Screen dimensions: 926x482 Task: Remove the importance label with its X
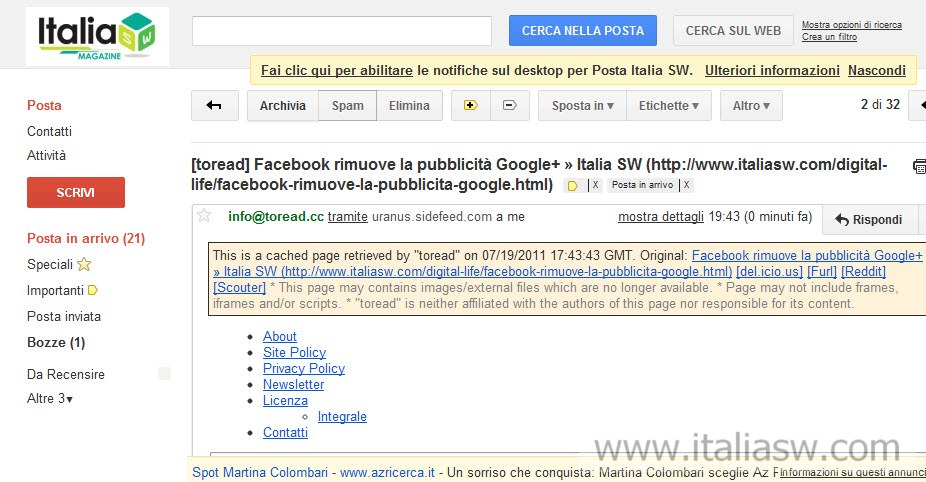click(595, 185)
